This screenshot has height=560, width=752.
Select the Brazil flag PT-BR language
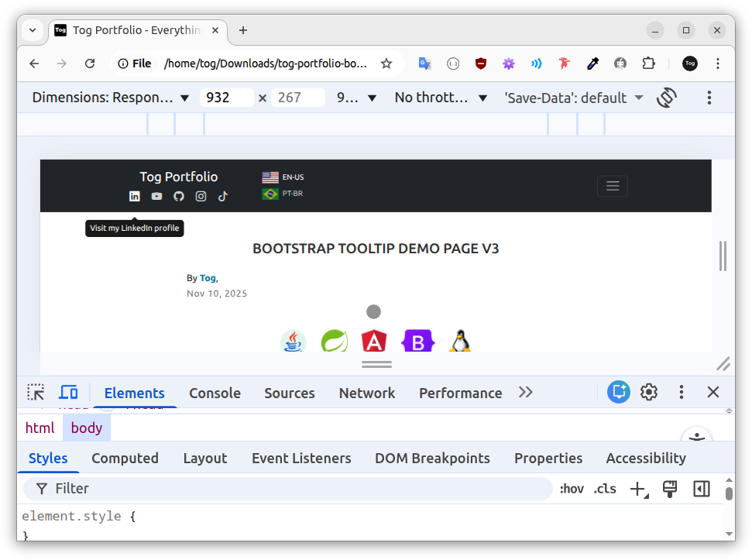tap(283, 194)
